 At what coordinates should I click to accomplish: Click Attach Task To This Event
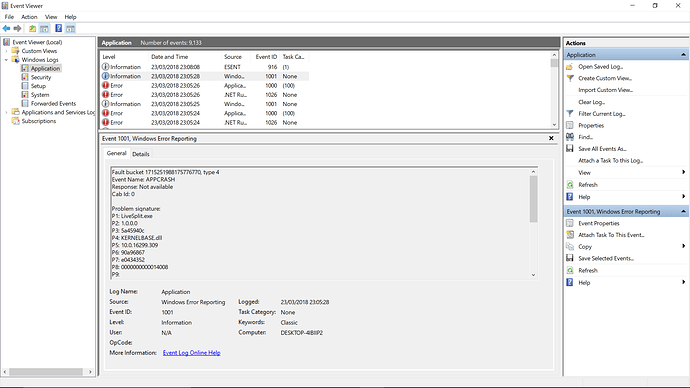pos(611,235)
